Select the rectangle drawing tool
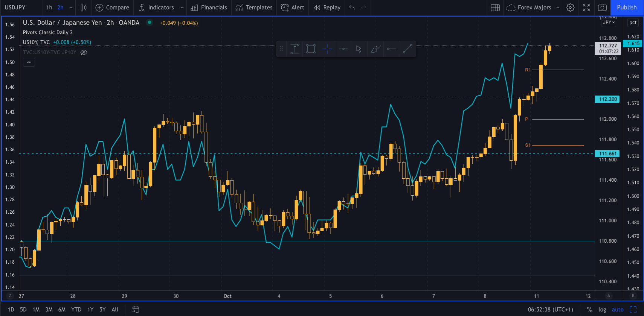 [311, 49]
